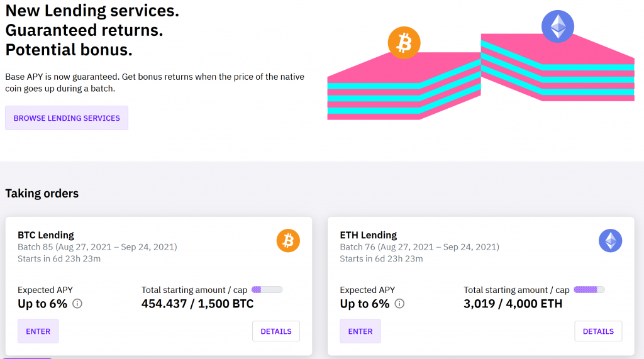Enter the BTC Lending batch
644x359 pixels.
(38, 331)
